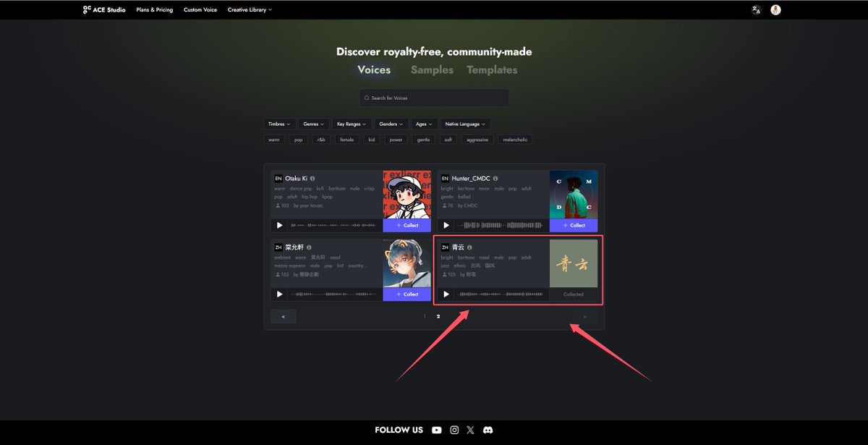Expand the Timbres filter dropdown

[279, 124]
